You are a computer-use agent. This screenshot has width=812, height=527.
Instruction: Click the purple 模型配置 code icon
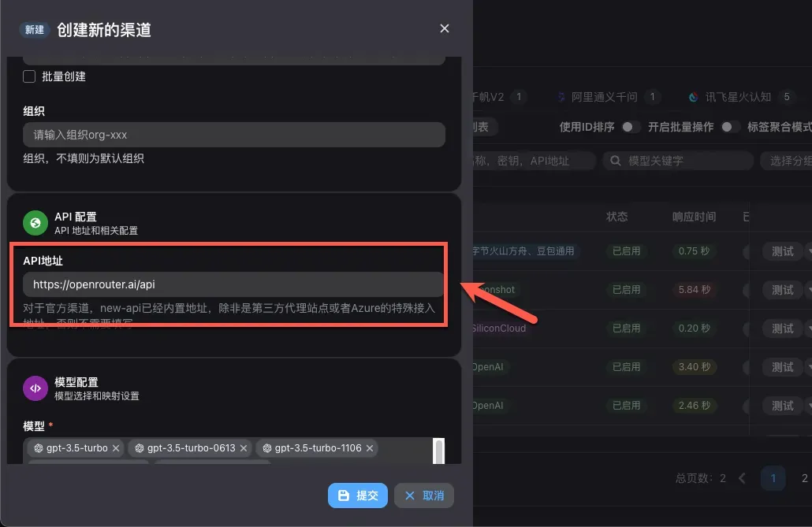[35, 388]
